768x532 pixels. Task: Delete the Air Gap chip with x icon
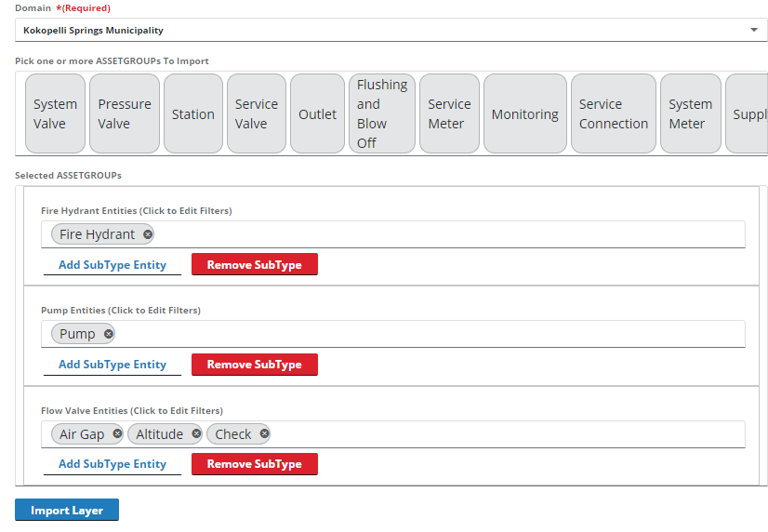pyautogui.click(x=117, y=434)
